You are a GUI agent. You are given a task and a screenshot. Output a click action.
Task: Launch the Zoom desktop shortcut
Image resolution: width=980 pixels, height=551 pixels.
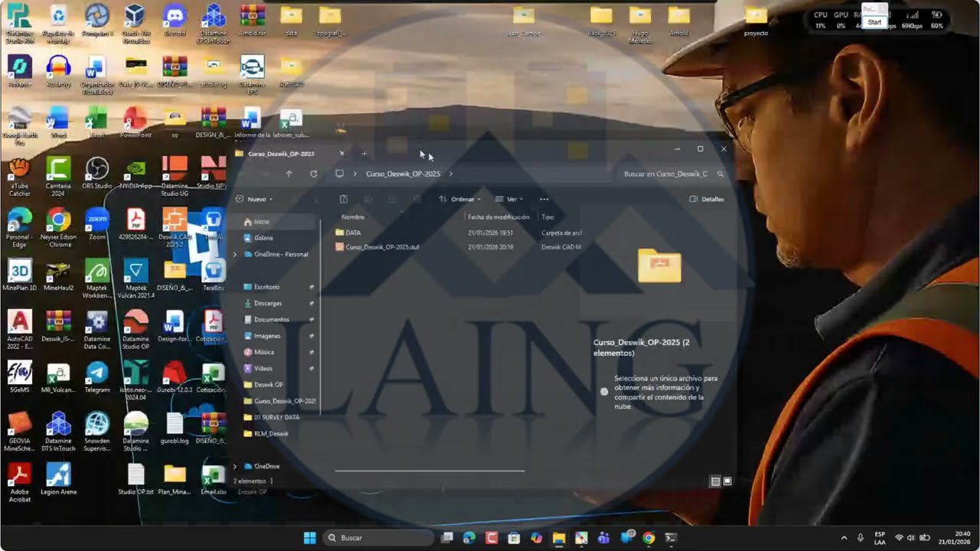coord(97,224)
